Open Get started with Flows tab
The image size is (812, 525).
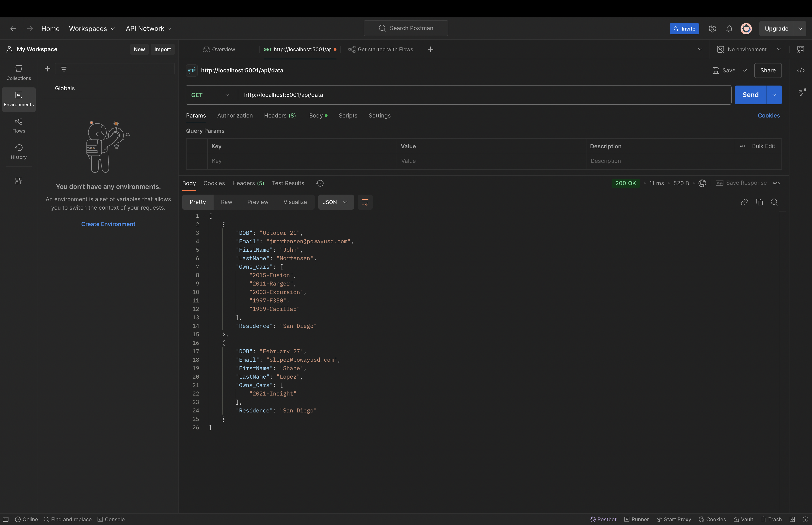point(381,49)
